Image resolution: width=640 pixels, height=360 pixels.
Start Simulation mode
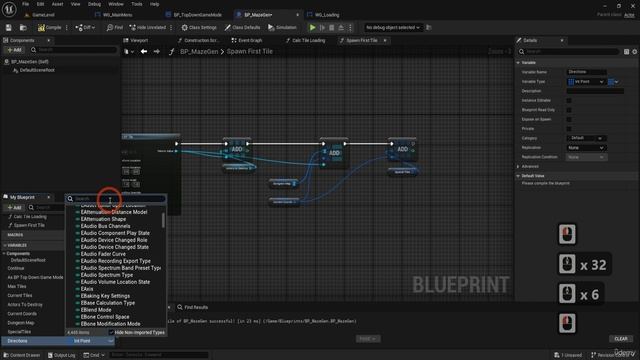coord(282,27)
